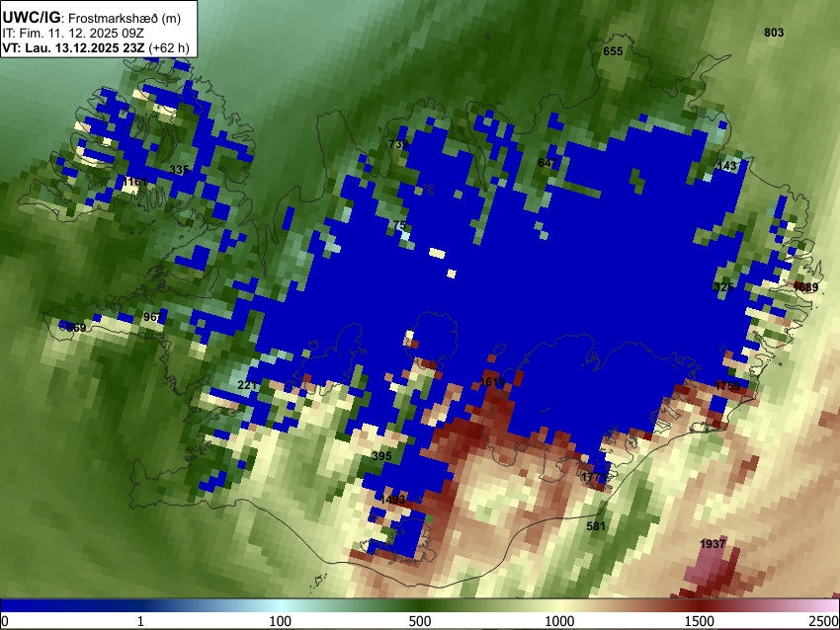840x630 pixels.
Task: Click the value 395 in the south
Action: coord(381,456)
